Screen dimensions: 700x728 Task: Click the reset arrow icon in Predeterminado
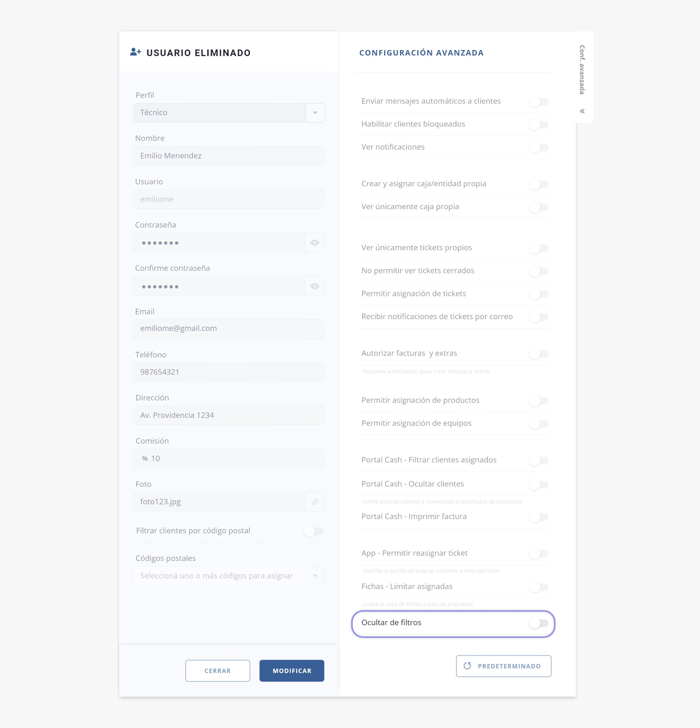pyautogui.click(x=467, y=666)
